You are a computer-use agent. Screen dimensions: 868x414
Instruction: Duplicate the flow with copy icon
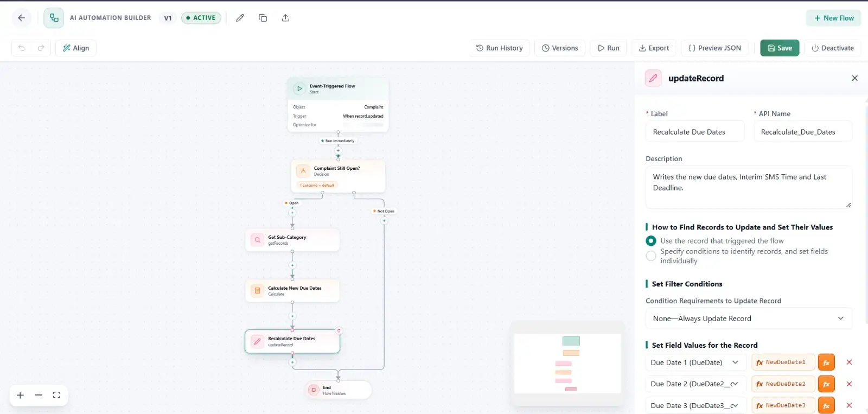tap(263, 18)
